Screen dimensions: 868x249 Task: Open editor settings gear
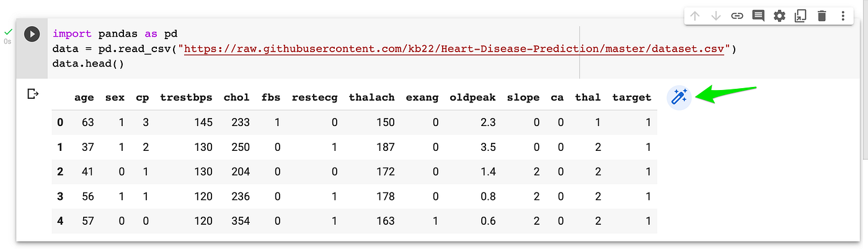pyautogui.click(x=779, y=16)
